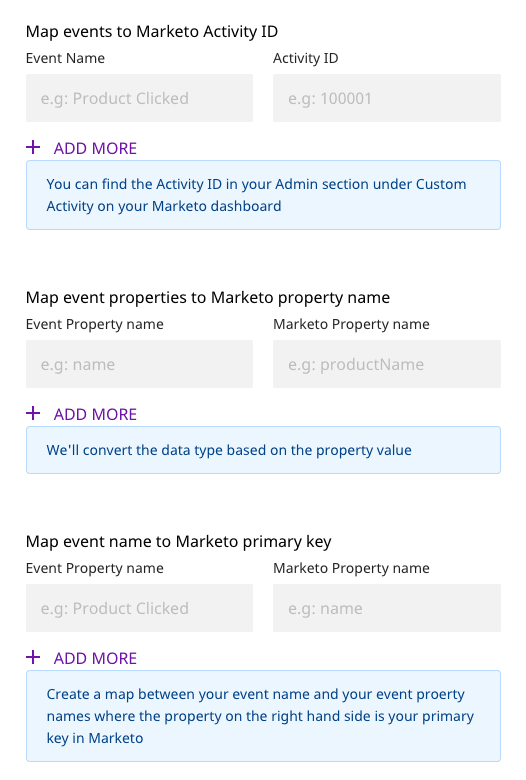Click the 'Map events to Marketo Activity ID' heading
Viewport: 526px width, 780px height.
tap(152, 31)
